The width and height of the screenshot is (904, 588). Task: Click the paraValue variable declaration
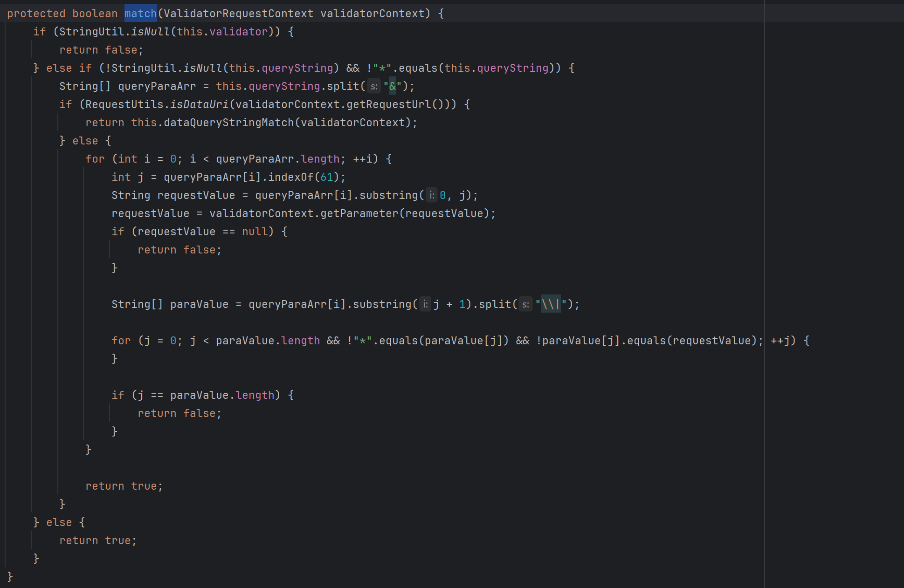pyautogui.click(x=199, y=304)
